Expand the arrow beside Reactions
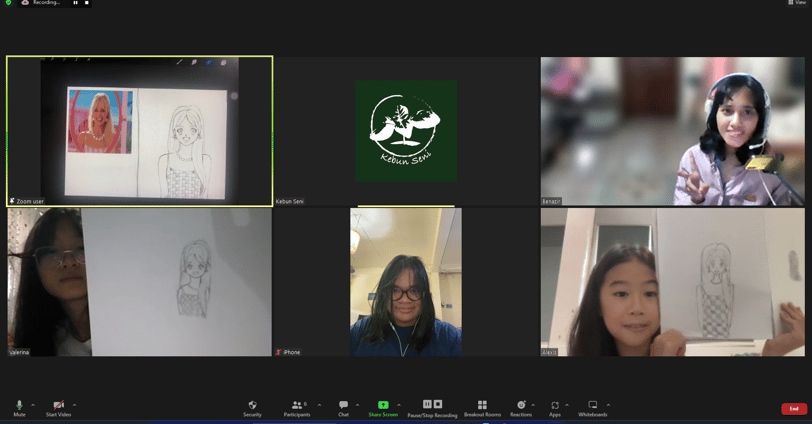 533,405
